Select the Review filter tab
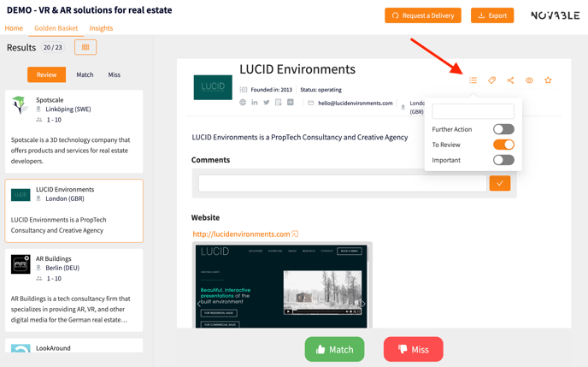 [x=46, y=74]
